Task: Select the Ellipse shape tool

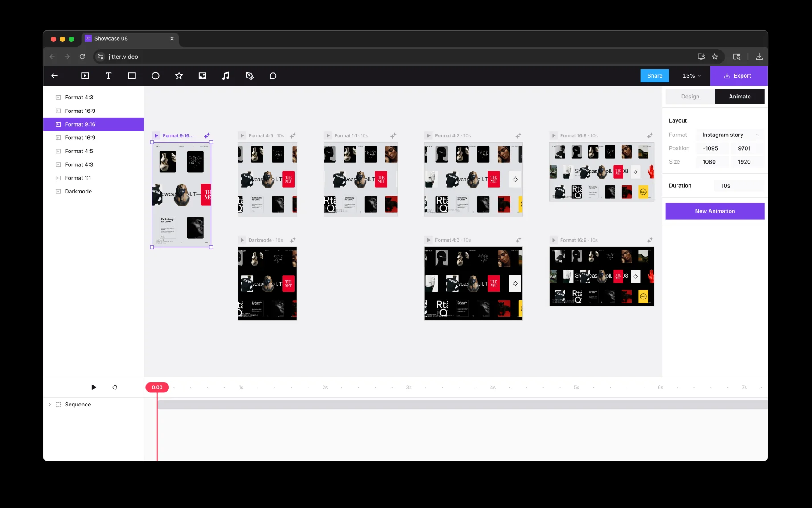Action: (156, 76)
